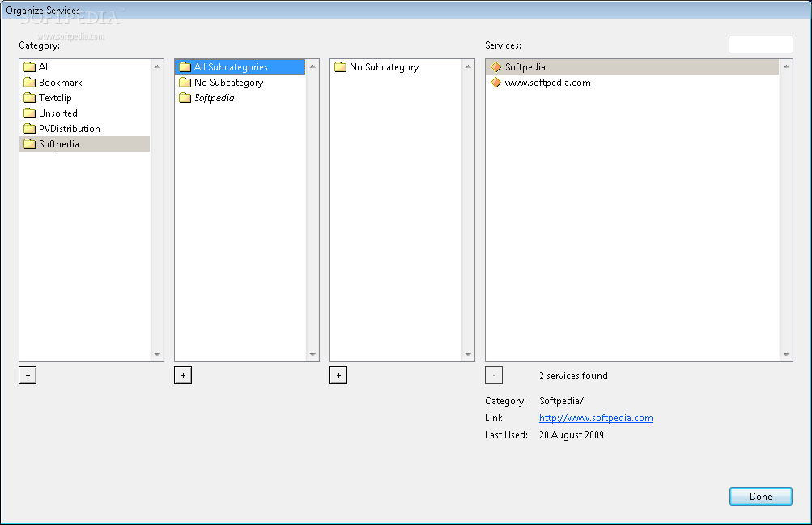The image size is (812, 525).
Task: Select the PVDistribution category
Action: point(84,129)
